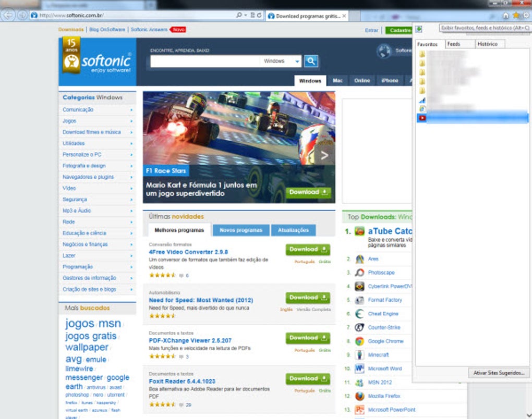Click the globe icon in the Softonic header
The image size is (532, 419).
[384, 51]
